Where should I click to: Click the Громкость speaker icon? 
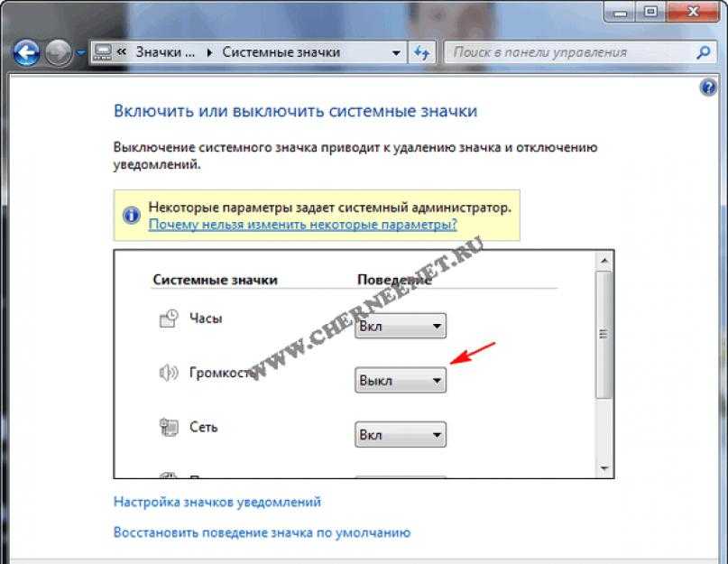pyautogui.click(x=169, y=373)
